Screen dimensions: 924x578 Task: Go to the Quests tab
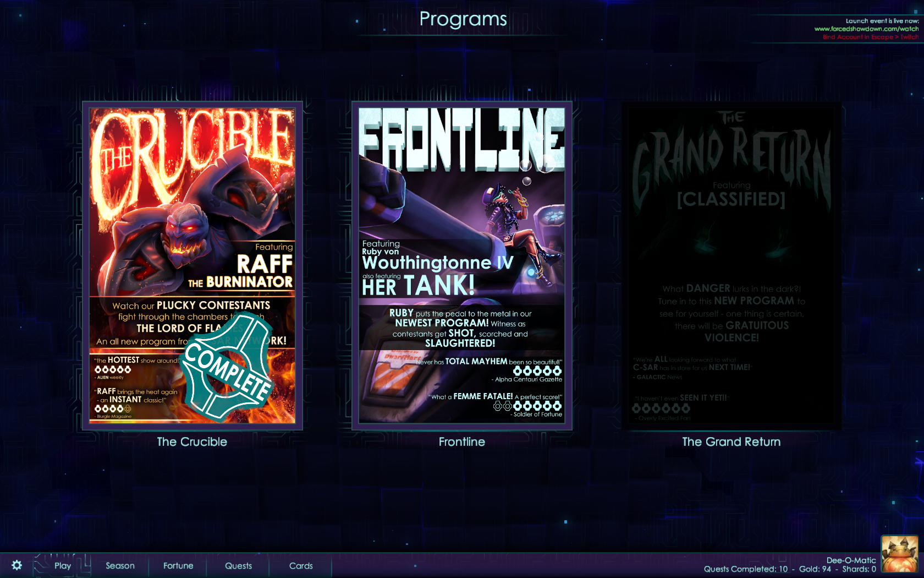coord(238,565)
